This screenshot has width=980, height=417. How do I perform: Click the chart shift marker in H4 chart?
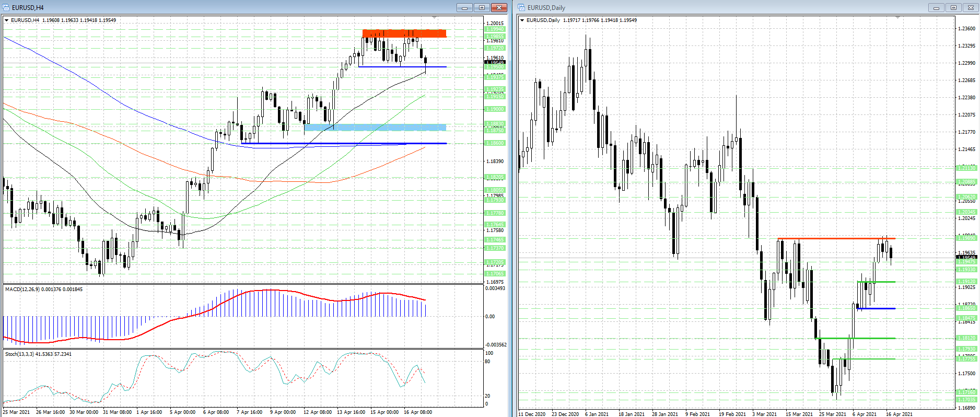click(x=434, y=17)
